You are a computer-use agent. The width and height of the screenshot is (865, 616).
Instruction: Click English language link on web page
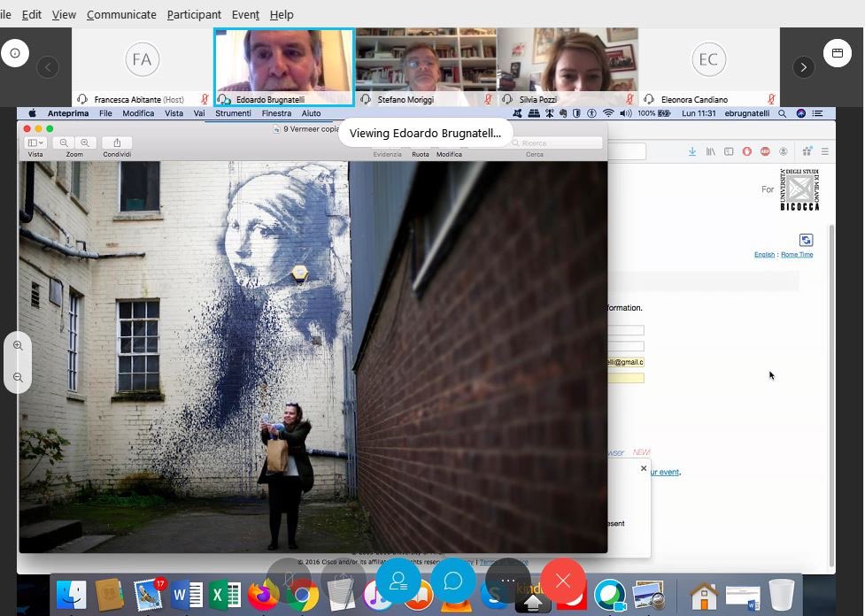764,255
